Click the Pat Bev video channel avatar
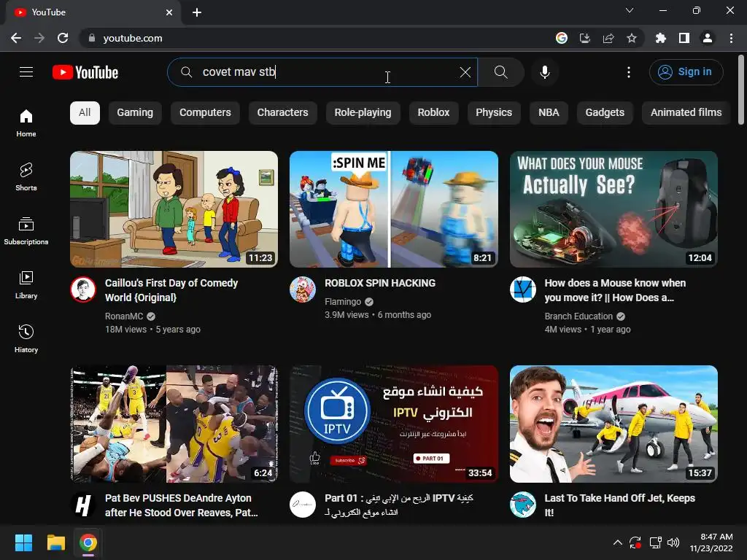 [x=83, y=505]
